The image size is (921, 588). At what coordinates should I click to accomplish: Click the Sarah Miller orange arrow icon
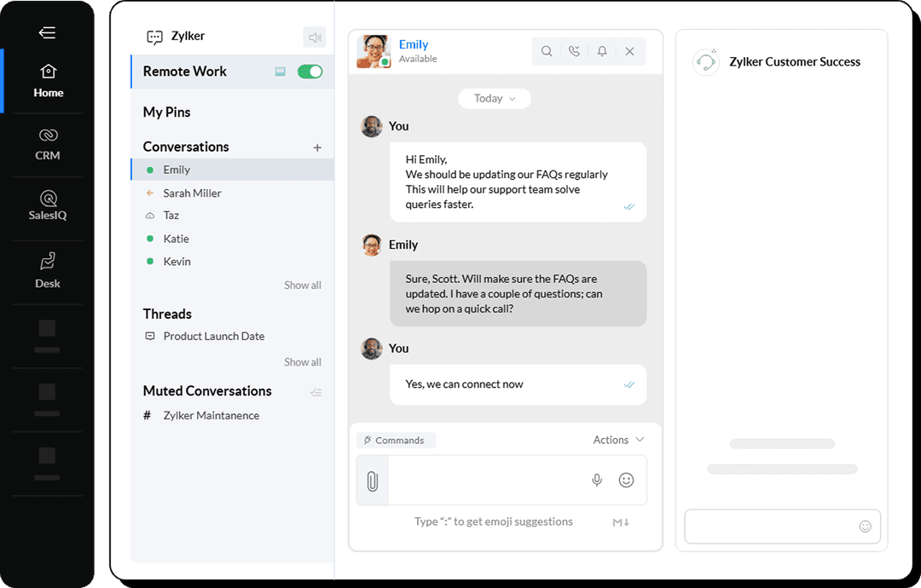click(x=150, y=193)
